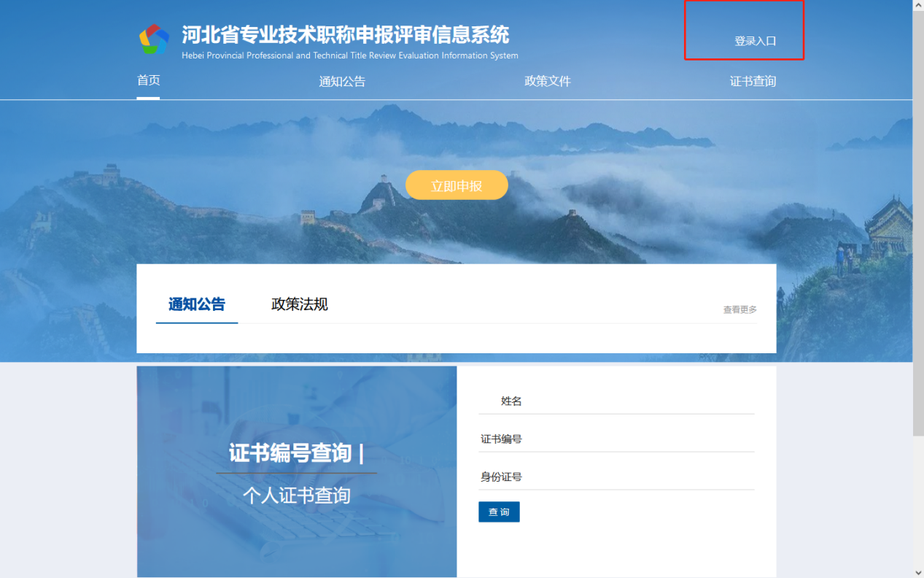
Task: Switch to the 通知公告 tab in the white panel
Action: pos(197,304)
